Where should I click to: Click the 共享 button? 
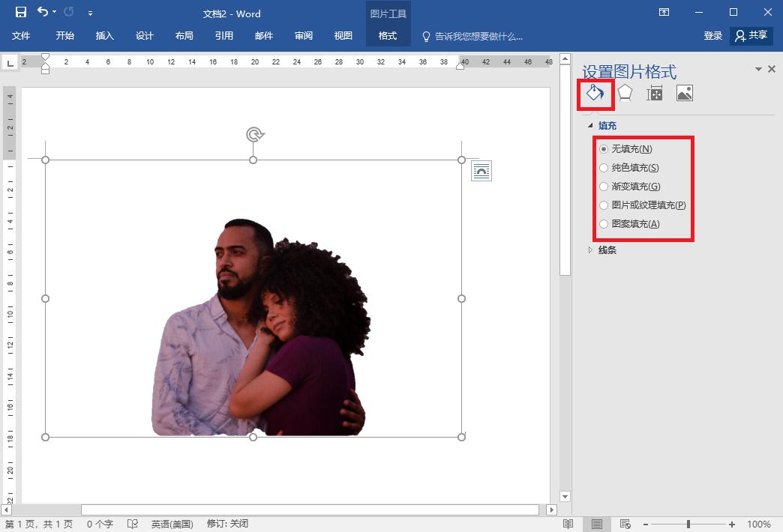(751, 35)
